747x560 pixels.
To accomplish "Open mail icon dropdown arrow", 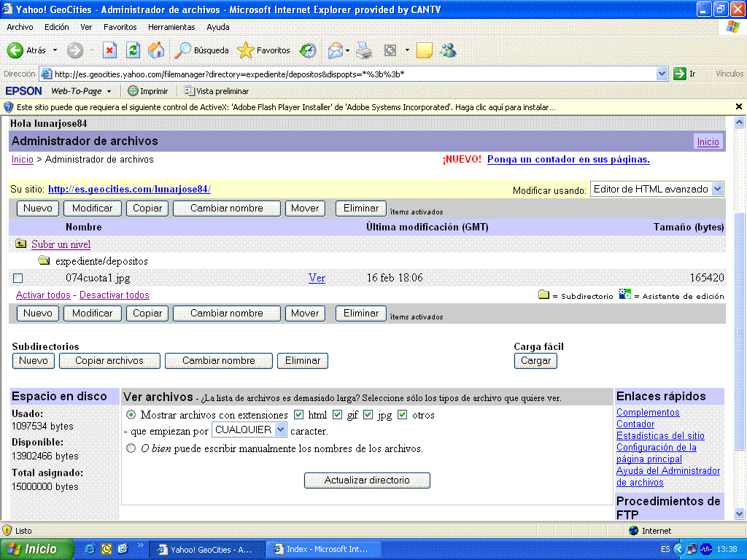I will point(347,50).
